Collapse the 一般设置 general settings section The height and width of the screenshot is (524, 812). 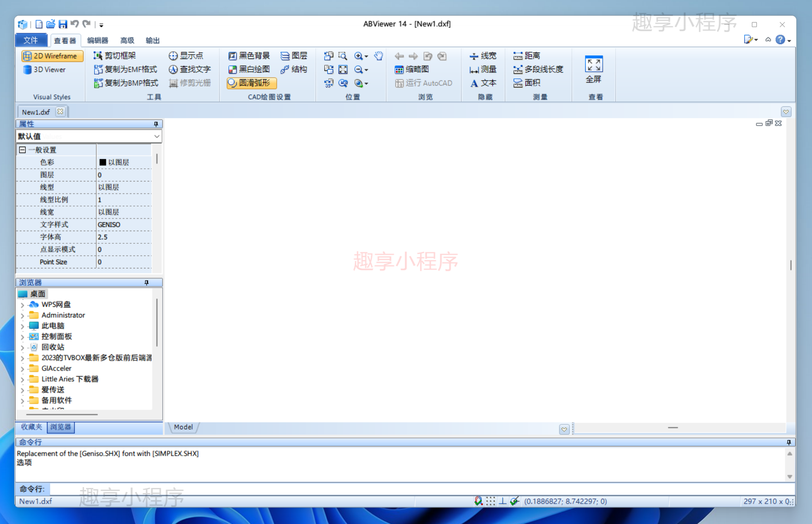(x=22, y=150)
